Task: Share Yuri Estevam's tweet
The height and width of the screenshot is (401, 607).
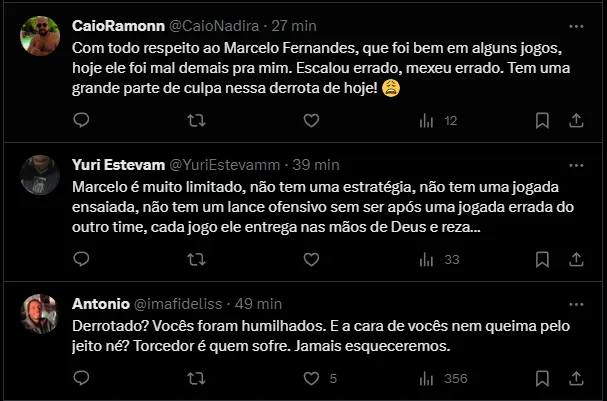Action: click(576, 259)
